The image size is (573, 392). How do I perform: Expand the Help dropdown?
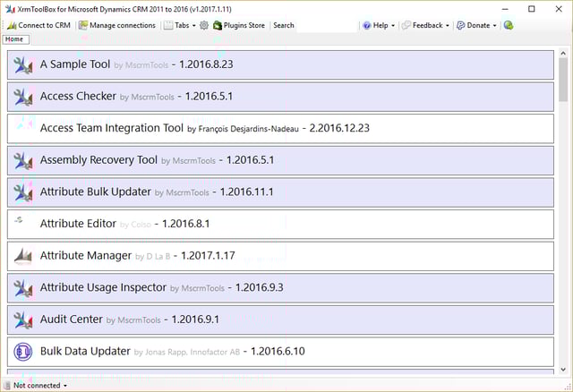(379, 25)
